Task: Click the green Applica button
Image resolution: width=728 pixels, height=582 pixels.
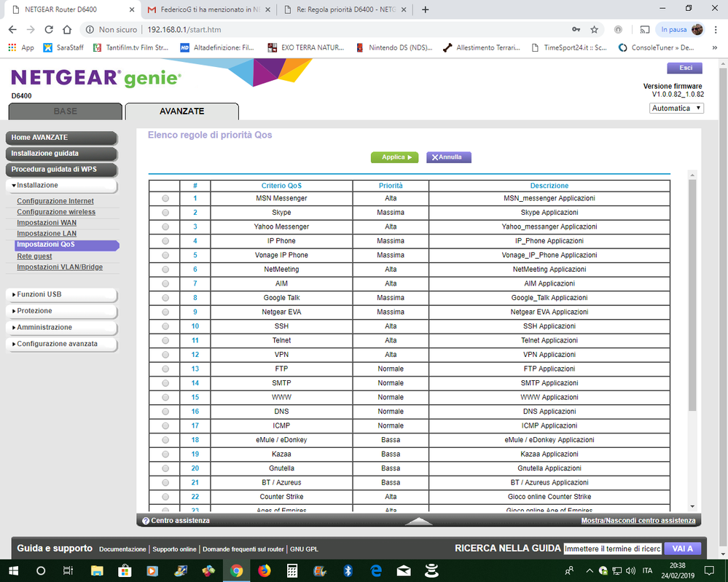Action: click(x=395, y=157)
